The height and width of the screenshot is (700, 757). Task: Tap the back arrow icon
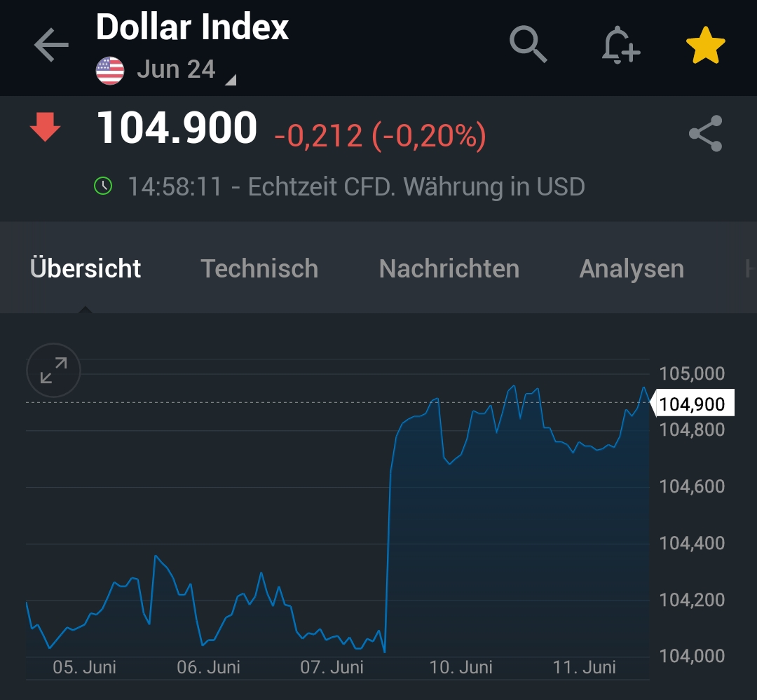[51, 46]
